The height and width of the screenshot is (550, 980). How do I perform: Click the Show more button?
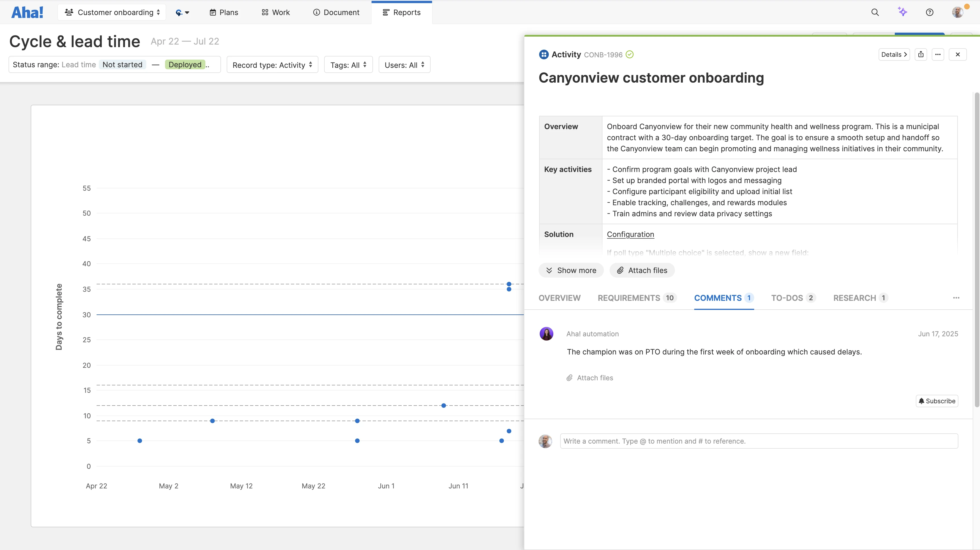[571, 270]
